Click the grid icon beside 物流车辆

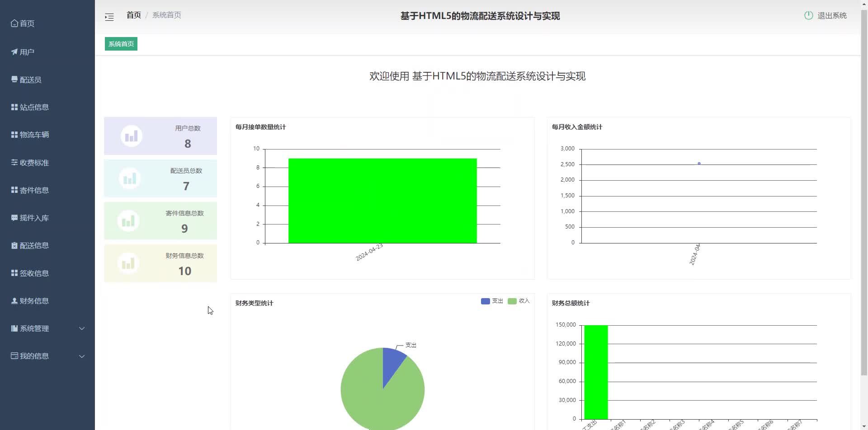[x=14, y=135]
